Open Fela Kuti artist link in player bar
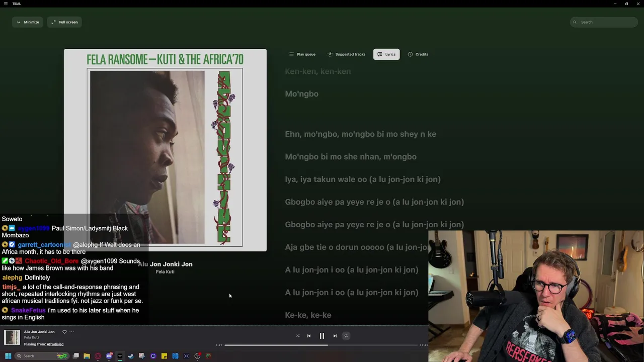Viewport: 644px width, 362px height. [x=31, y=337]
